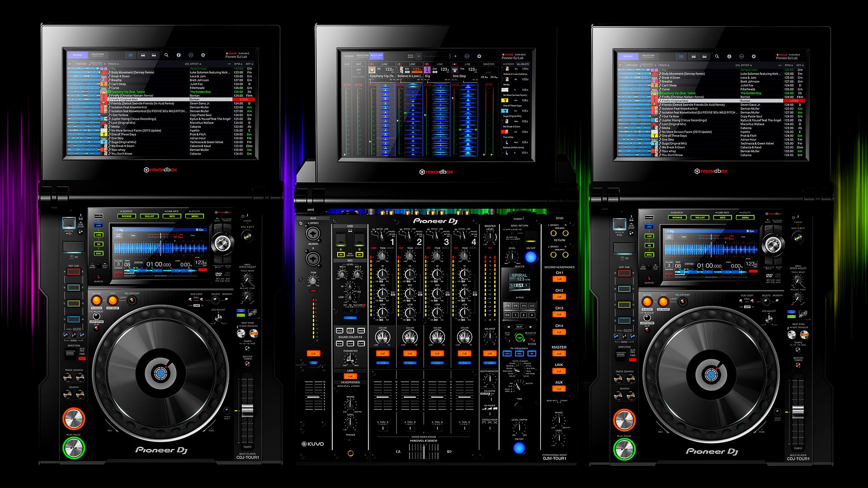Click the jog wheel center on left CDJ
This screenshot has width=868, height=488.
[160, 373]
